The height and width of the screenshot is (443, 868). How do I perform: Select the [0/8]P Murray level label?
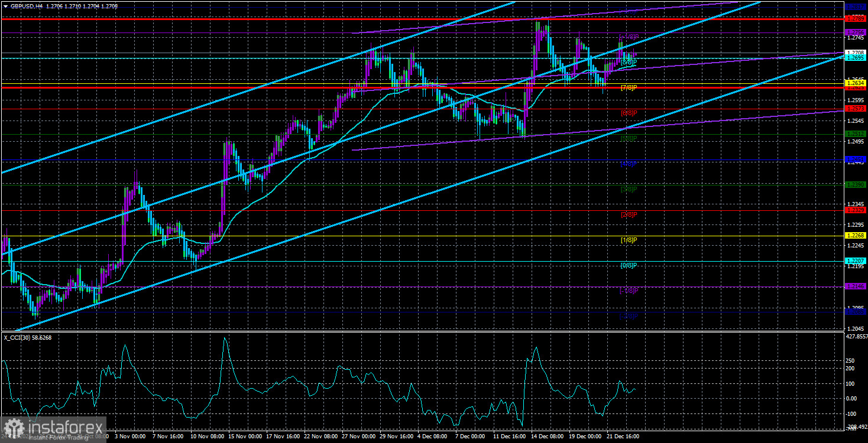point(629,265)
